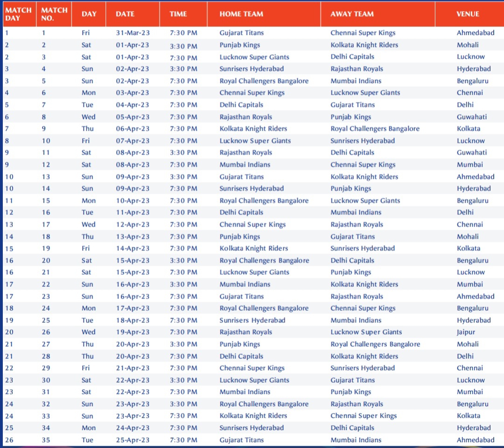Click Kolkata Knight Riders home team, match 33

pos(253,416)
